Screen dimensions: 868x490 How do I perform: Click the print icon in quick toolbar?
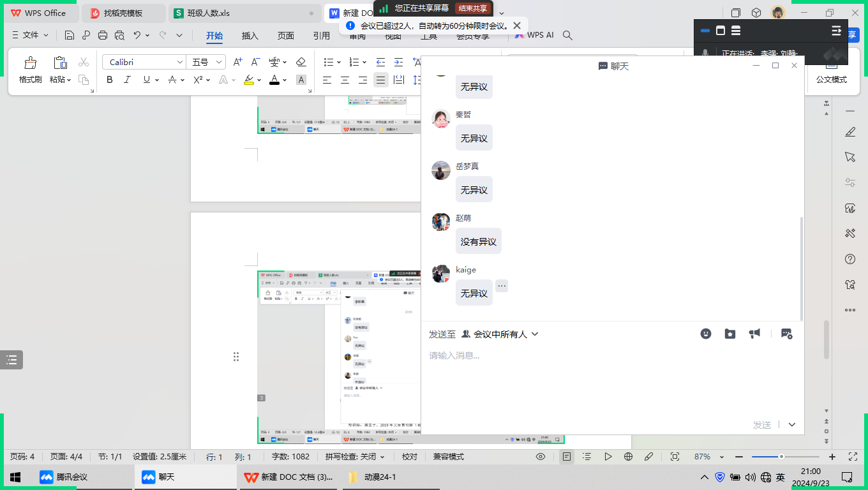(x=103, y=36)
